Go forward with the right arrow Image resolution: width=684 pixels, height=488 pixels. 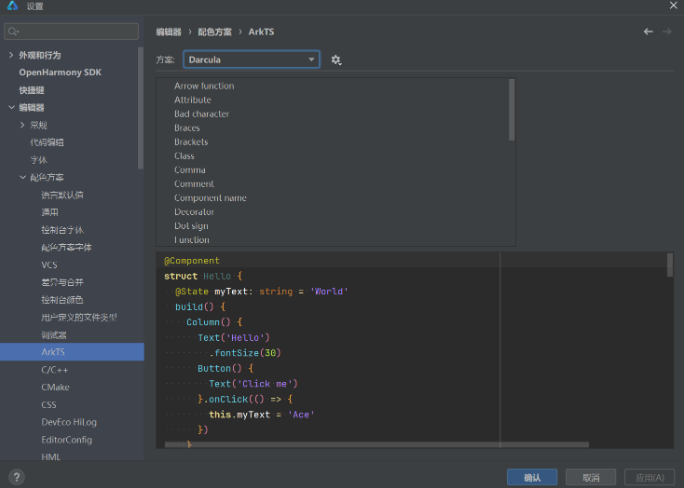[667, 31]
